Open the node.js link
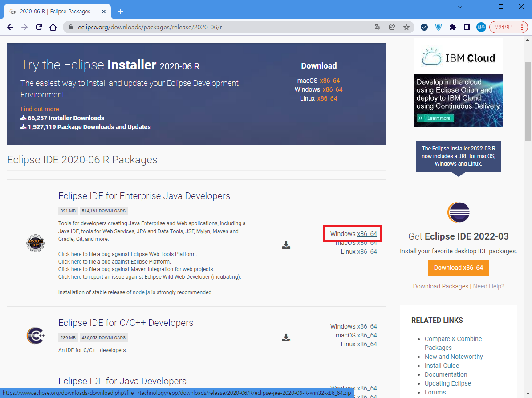532x398 pixels. click(x=141, y=292)
